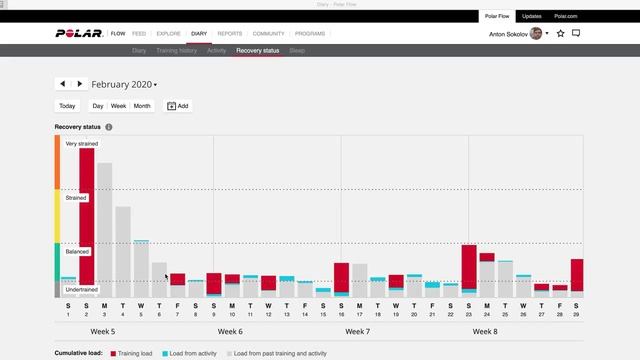
Task: Go to next month arrow
Action: (80, 84)
